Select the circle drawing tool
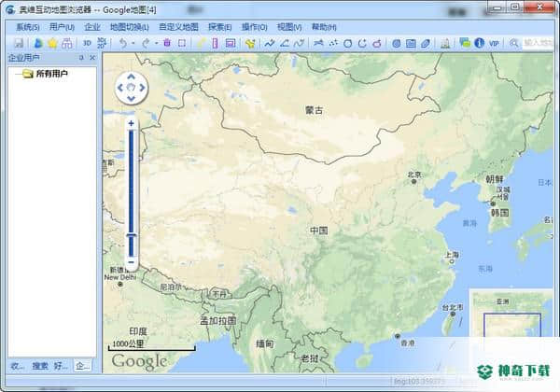 (348, 44)
